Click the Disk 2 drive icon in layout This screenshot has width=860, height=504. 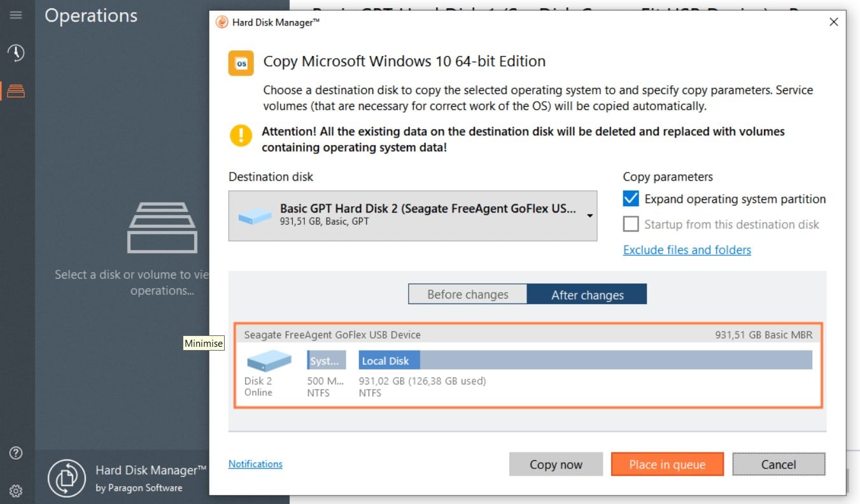[x=269, y=361]
